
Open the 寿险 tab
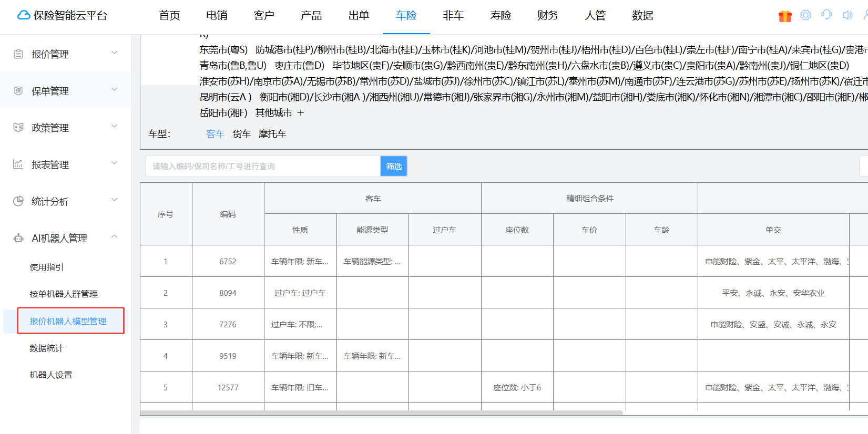(501, 16)
